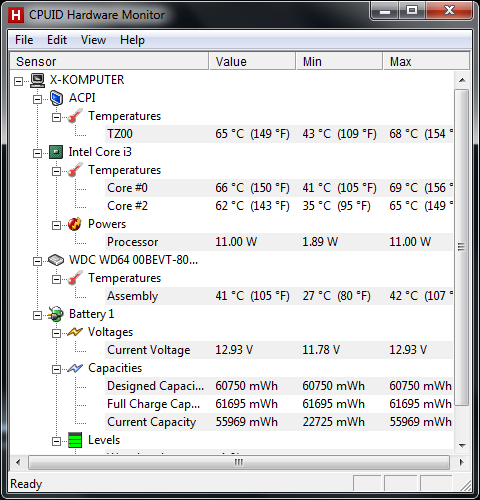Open the View menu
Viewport: 480px width, 500px height.
(x=93, y=40)
